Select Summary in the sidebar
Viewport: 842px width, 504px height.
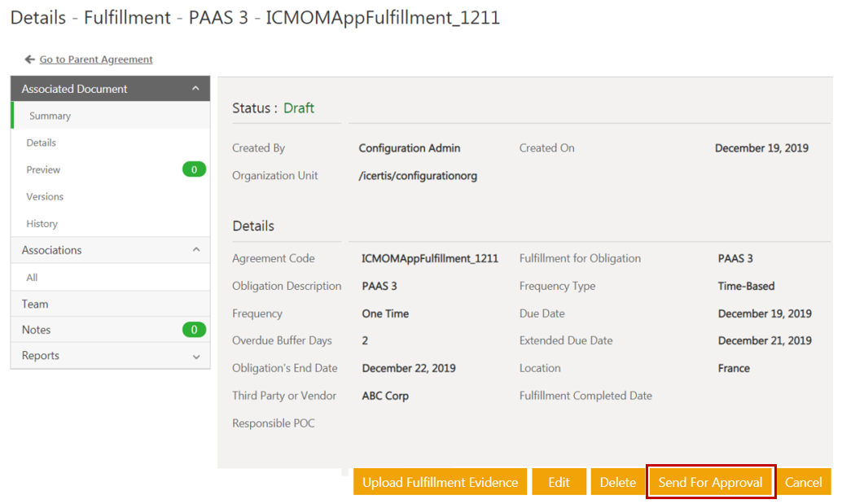click(50, 116)
